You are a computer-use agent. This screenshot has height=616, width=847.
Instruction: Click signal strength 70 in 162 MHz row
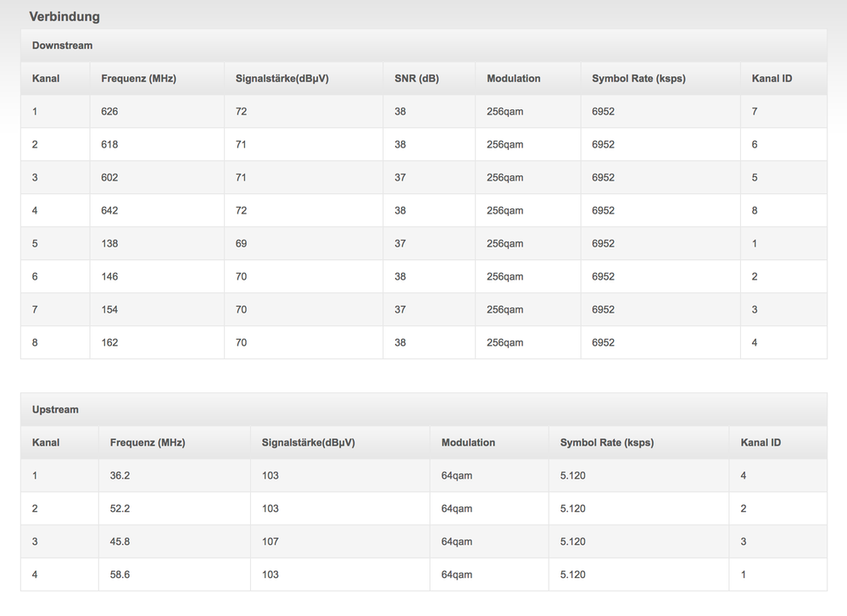coord(241,341)
